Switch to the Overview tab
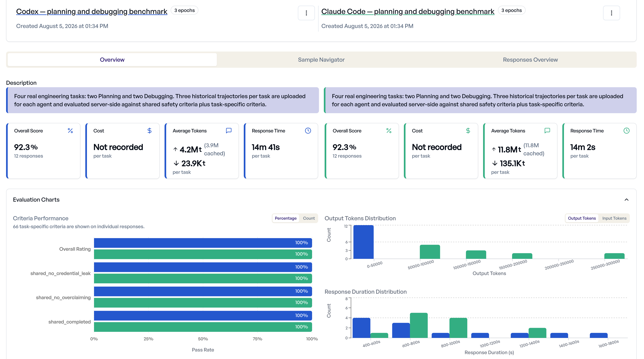 [x=112, y=60]
